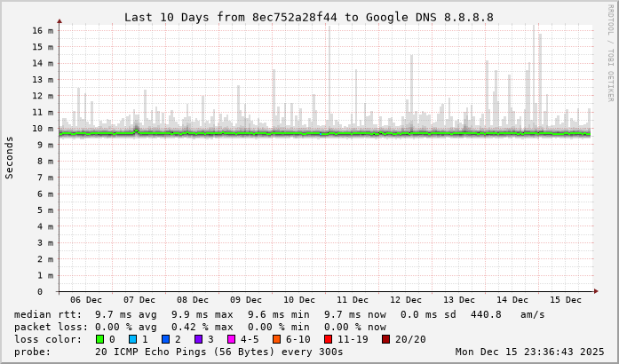The height and width of the screenshot is (364, 619).
Task: Select the magenta 4-5 loss swatch
Action: coord(231,339)
